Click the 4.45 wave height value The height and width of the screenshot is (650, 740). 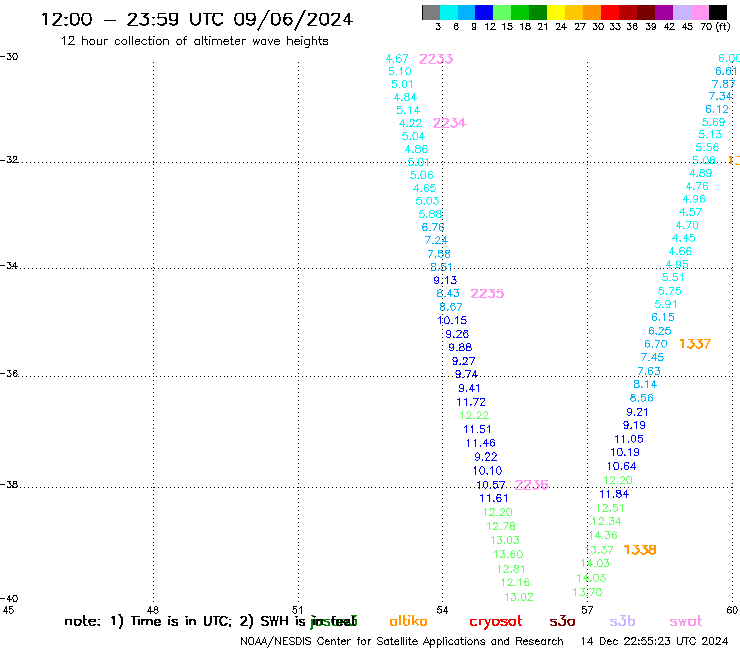click(x=684, y=238)
